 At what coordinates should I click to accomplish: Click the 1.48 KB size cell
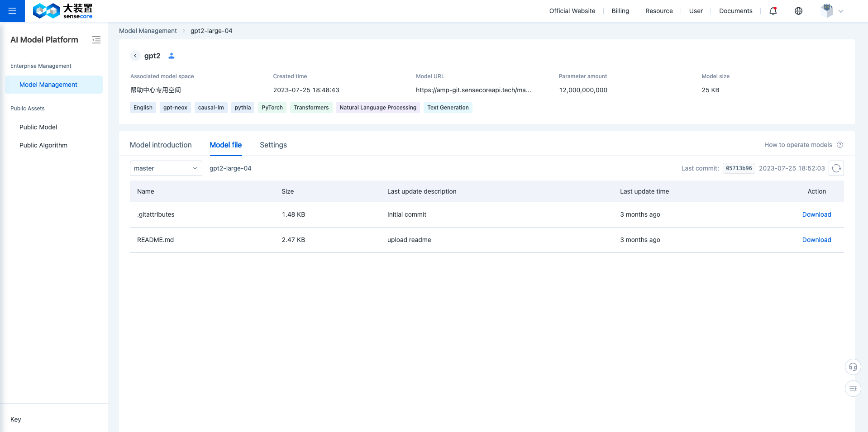click(293, 214)
